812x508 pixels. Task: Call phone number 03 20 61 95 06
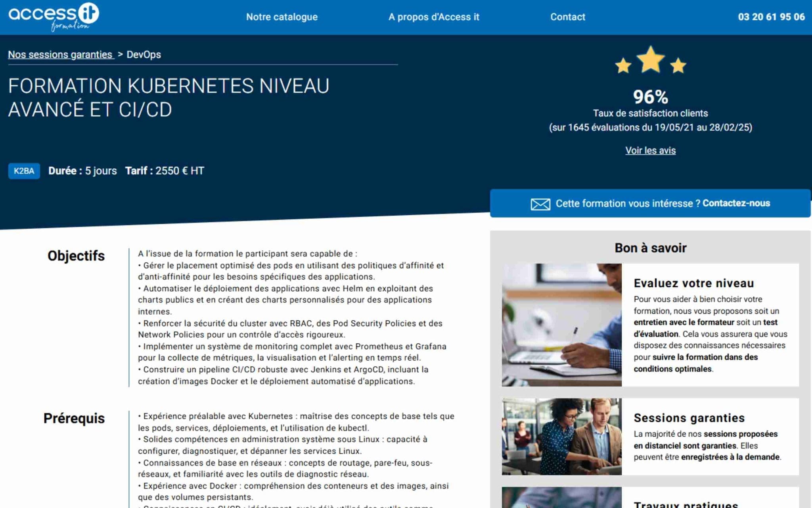click(771, 17)
